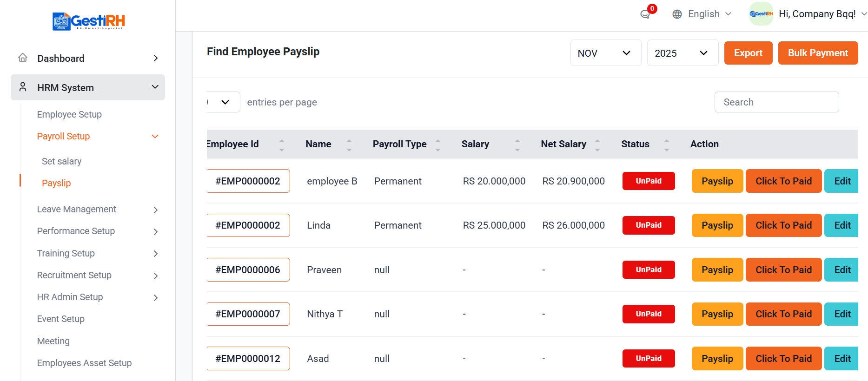Open entries per page dropdown
The width and height of the screenshot is (868, 381).
(x=224, y=102)
